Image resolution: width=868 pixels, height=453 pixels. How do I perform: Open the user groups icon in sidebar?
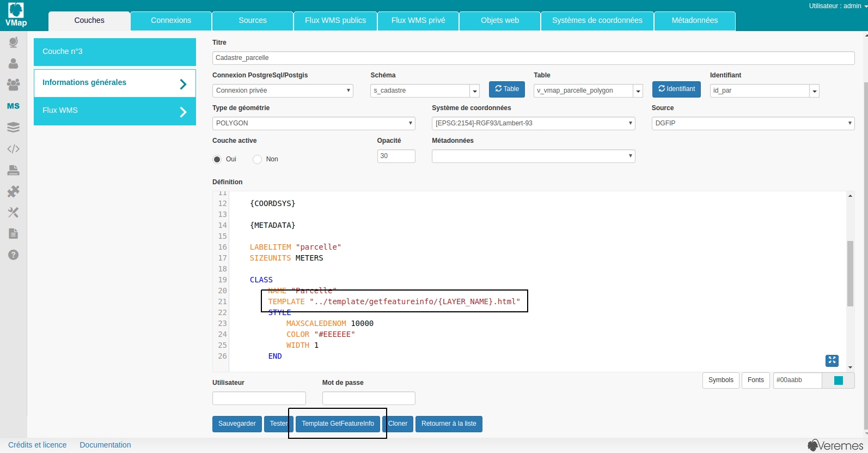pos(14,84)
